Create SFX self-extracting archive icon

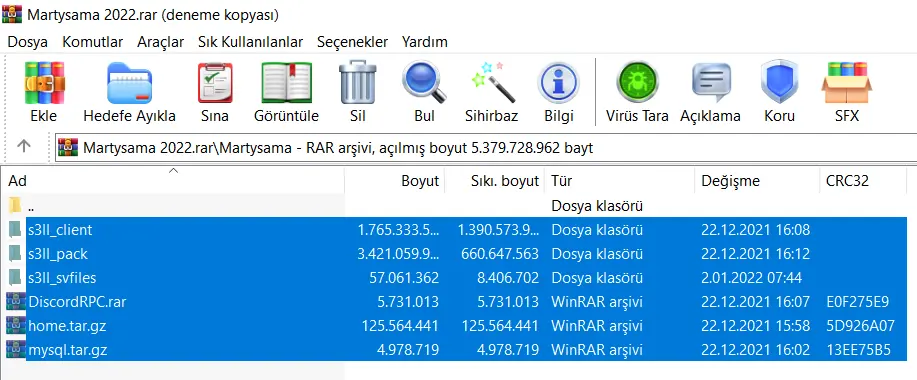click(846, 84)
